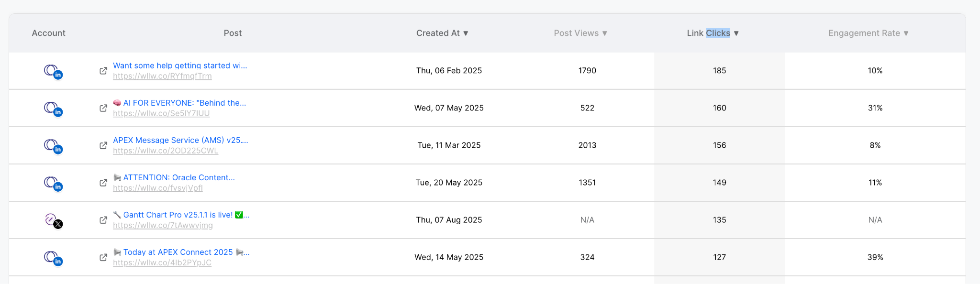Sort table by Engagement Rate column
The height and width of the screenshot is (284, 980).
869,33
